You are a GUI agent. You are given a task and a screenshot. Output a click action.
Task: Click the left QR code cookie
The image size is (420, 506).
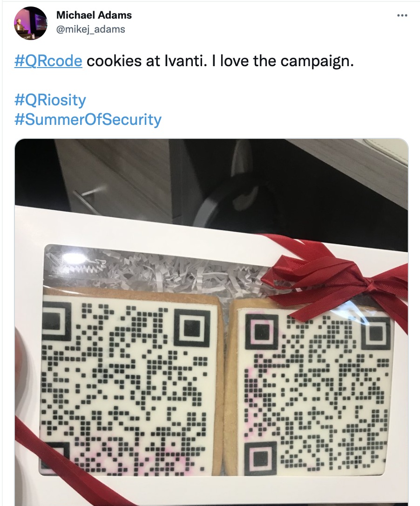[x=131, y=383]
